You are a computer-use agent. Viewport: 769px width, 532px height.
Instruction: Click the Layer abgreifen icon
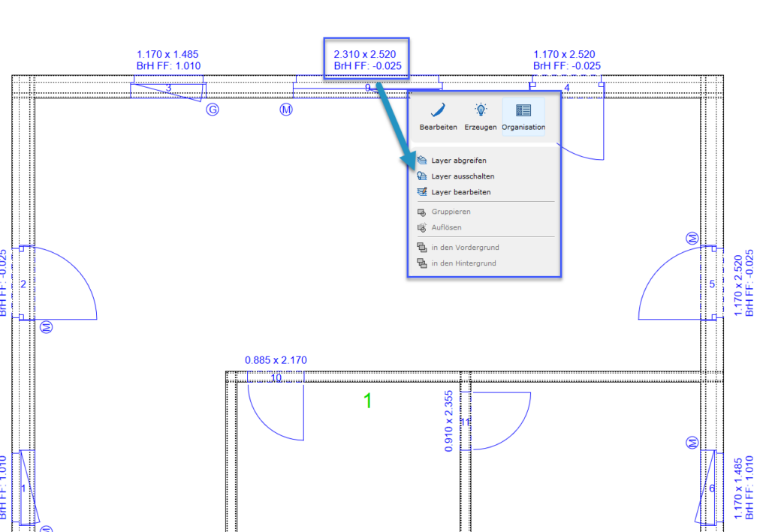coord(422,161)
